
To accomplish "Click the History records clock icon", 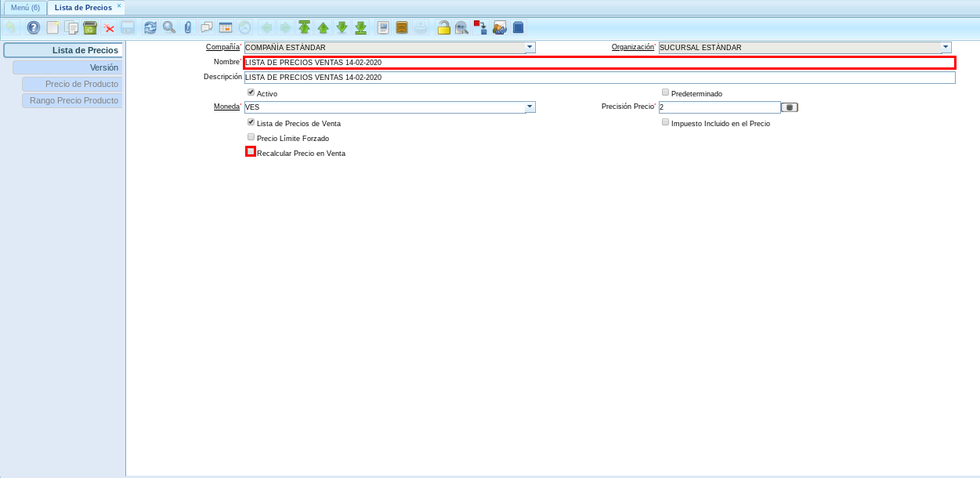I will (244, 27).
